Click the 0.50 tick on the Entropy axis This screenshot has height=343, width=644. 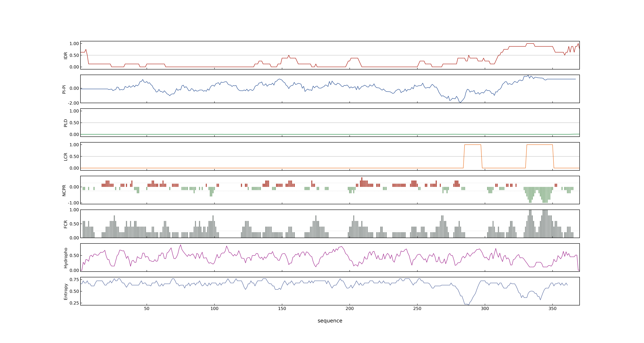[x=74, y=291]
